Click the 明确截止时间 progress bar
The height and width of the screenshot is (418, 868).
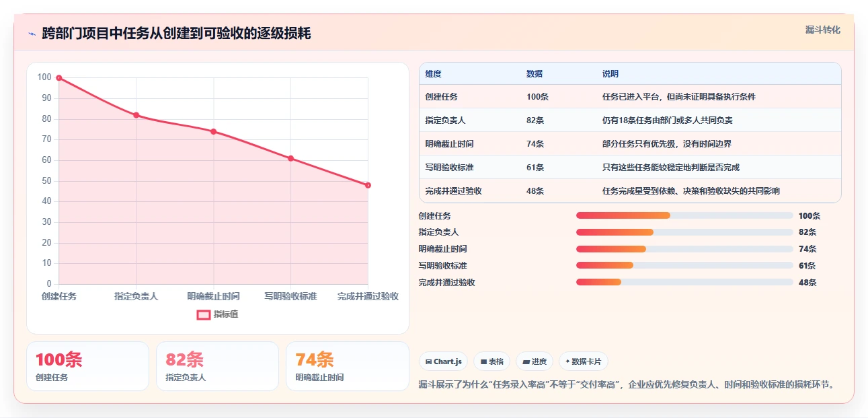[x=684, y=249]
